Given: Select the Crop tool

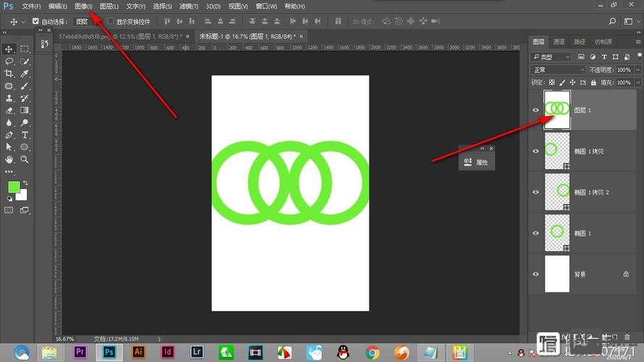Looking at the screenshot, I should click(9, 74).
